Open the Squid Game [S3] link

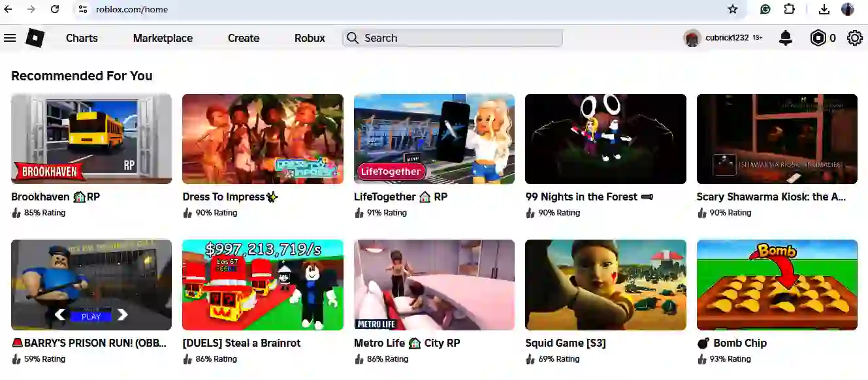565,343
